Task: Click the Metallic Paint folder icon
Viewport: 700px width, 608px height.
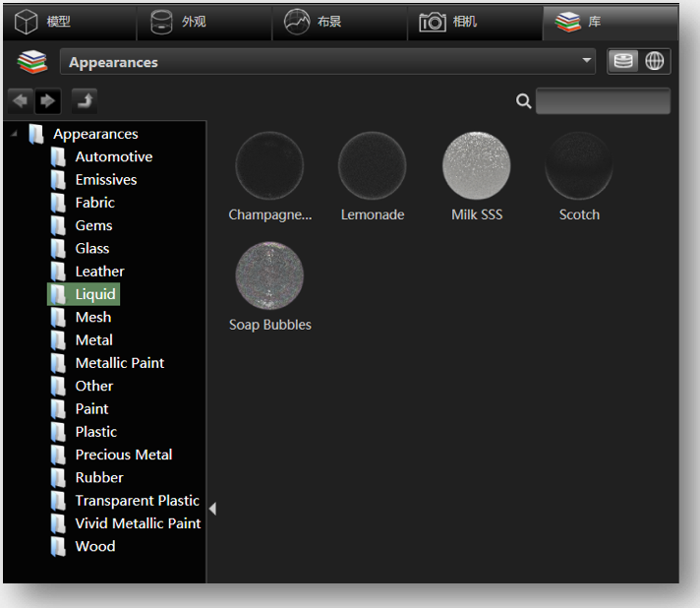Action: tap(58, 363)
